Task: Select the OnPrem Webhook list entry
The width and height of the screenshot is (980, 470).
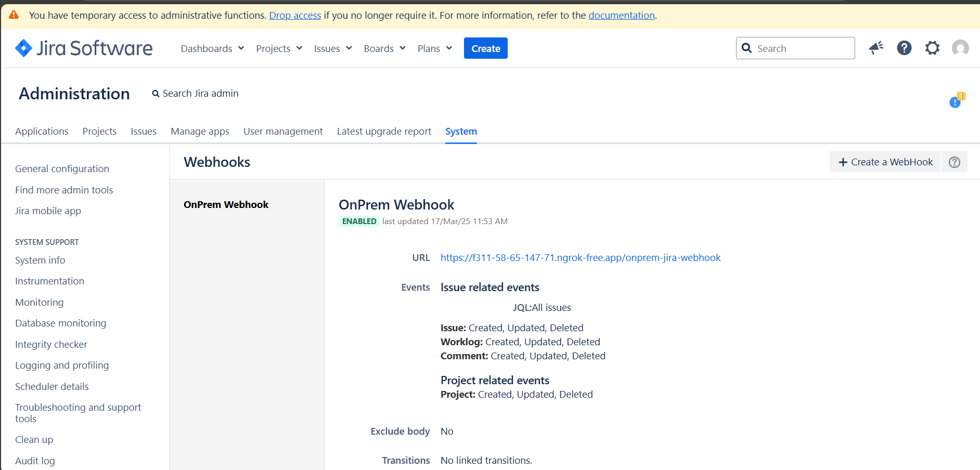Action: tap(226, 204)
